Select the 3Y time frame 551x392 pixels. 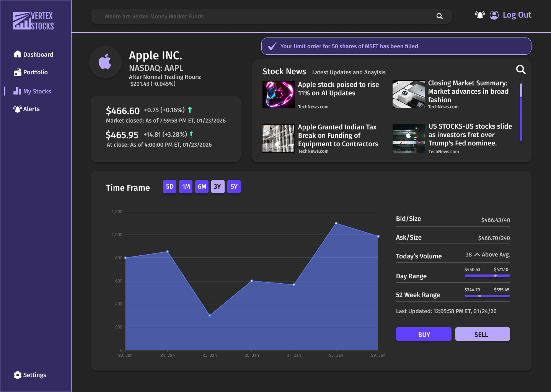click(218, 187)
